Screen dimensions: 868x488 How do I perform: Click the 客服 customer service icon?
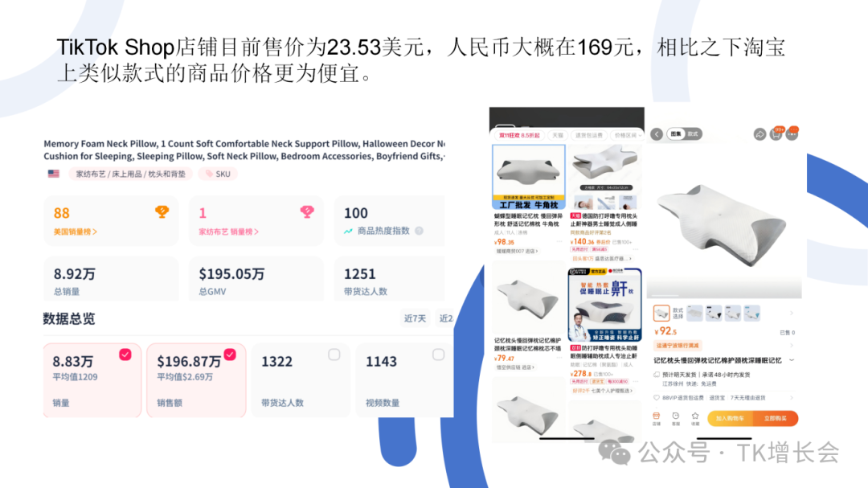coord(675,418)
